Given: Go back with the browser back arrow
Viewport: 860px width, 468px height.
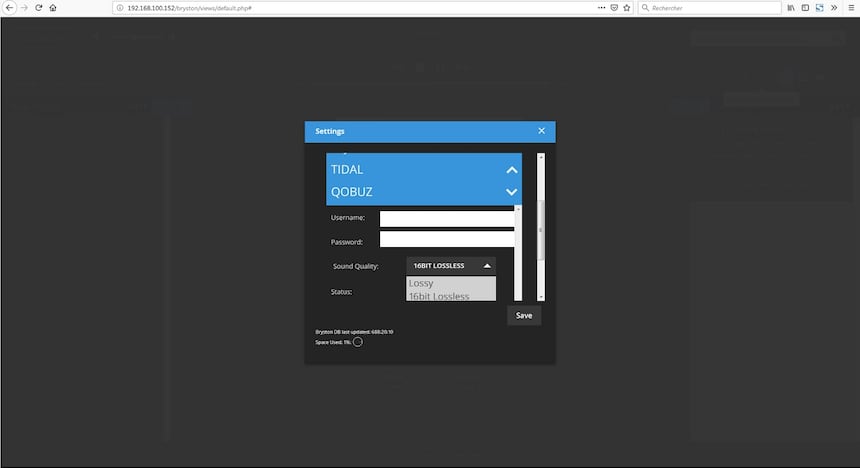Looking at the screenshot, I should (x=9, y=8).
